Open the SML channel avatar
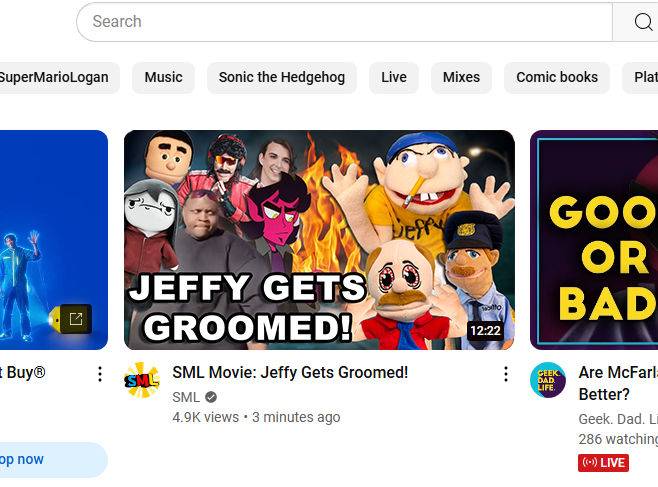 point(142,380)
